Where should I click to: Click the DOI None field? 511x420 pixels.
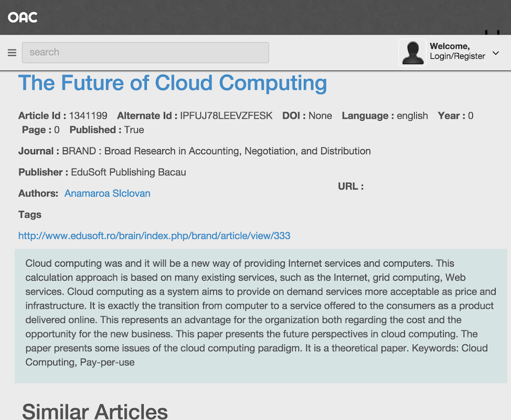point(307,115)
